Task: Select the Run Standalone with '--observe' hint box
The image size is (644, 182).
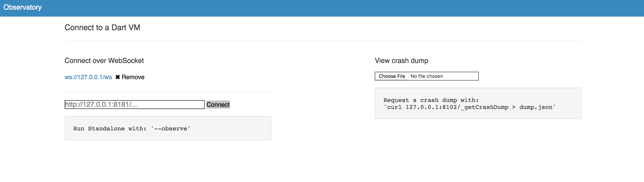Action: click(x=168, y=128)
